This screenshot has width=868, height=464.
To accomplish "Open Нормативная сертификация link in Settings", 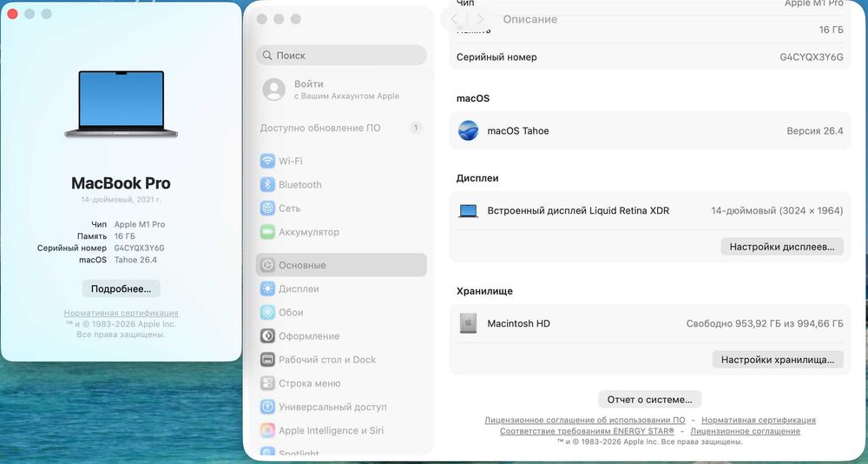I will (x=759, y=421).
